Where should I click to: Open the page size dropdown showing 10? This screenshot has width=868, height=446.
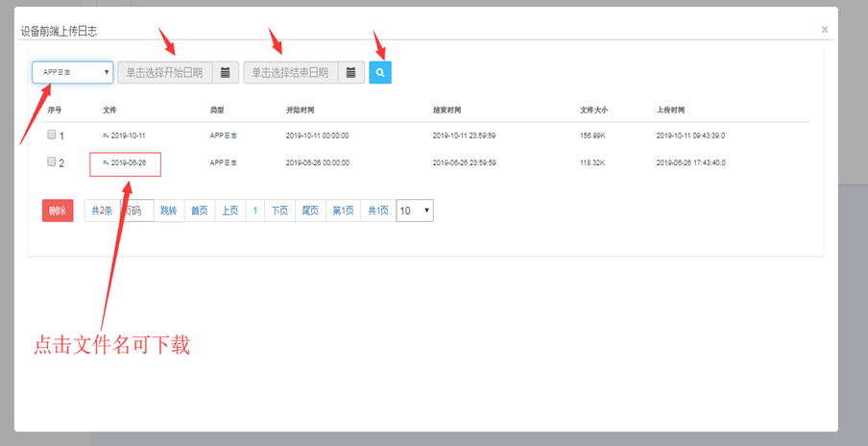(415, 211)
